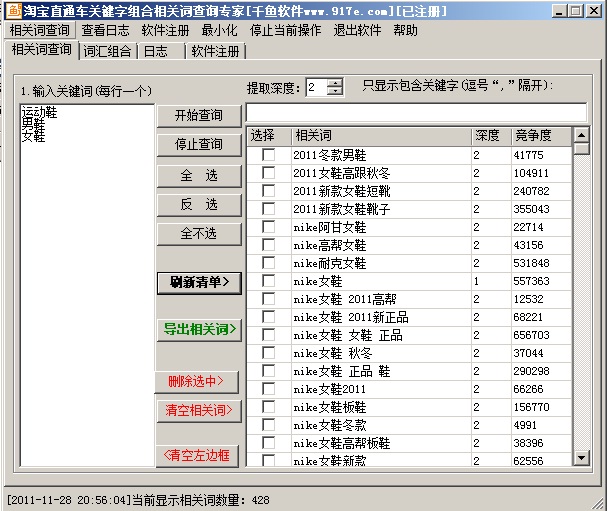Open the 查看日志 menu
607x511 pixels.
point(105,30)
